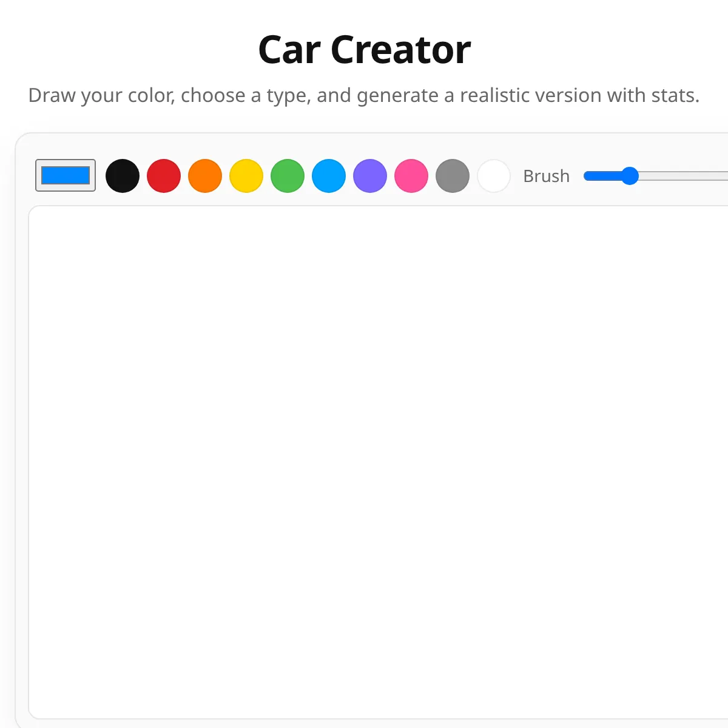This screenshot has width=728, height=728.
Task: Pick the orange color swatch
Action: coord(205,176)
